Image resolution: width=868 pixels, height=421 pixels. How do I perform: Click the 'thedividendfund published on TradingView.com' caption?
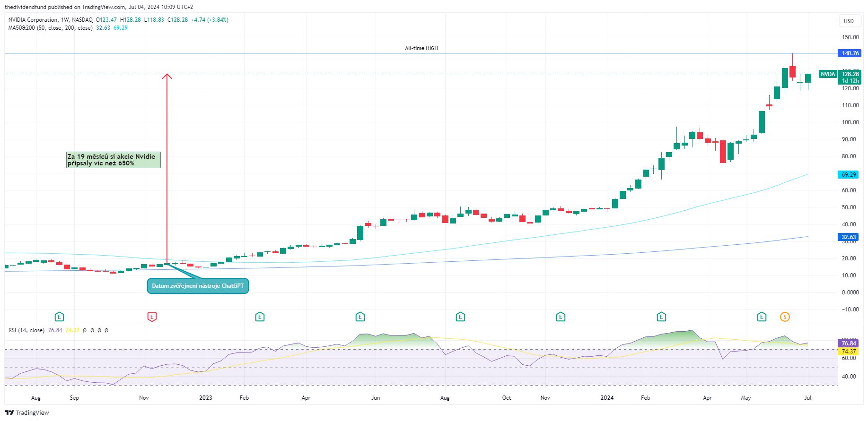[65, 7]
